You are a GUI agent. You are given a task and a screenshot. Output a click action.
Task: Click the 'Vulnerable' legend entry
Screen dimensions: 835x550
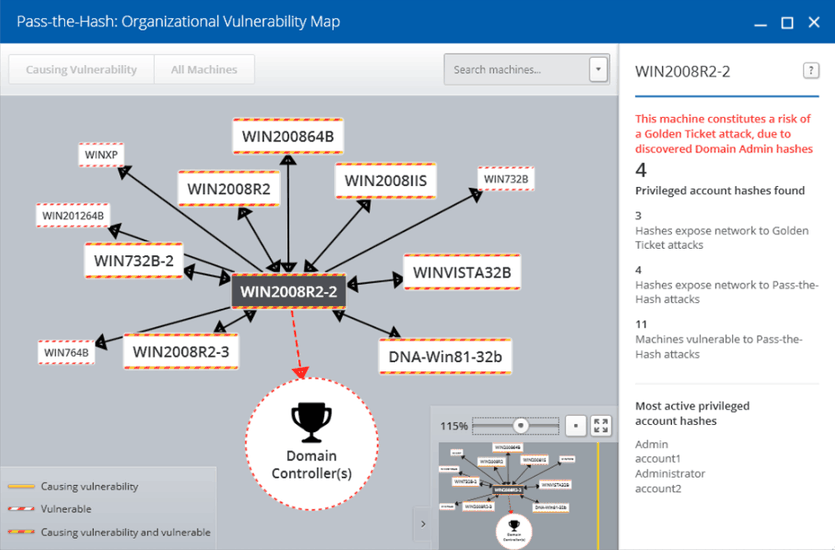pyautogui.click(x=50, y=509)
